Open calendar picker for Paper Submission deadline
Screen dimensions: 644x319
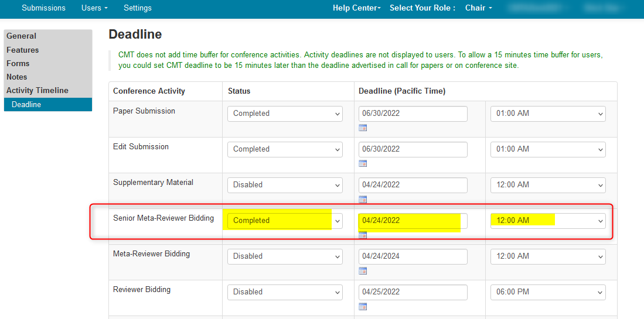tap(363, 128)
